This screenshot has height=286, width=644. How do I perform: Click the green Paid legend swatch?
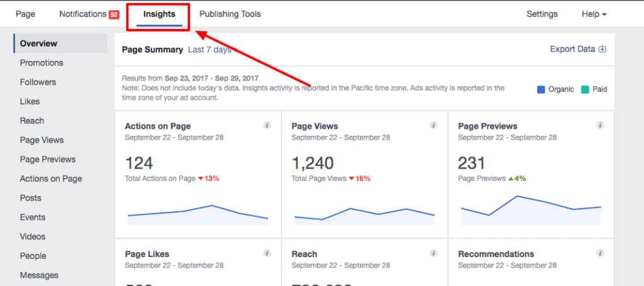click(x=585, y=89)
